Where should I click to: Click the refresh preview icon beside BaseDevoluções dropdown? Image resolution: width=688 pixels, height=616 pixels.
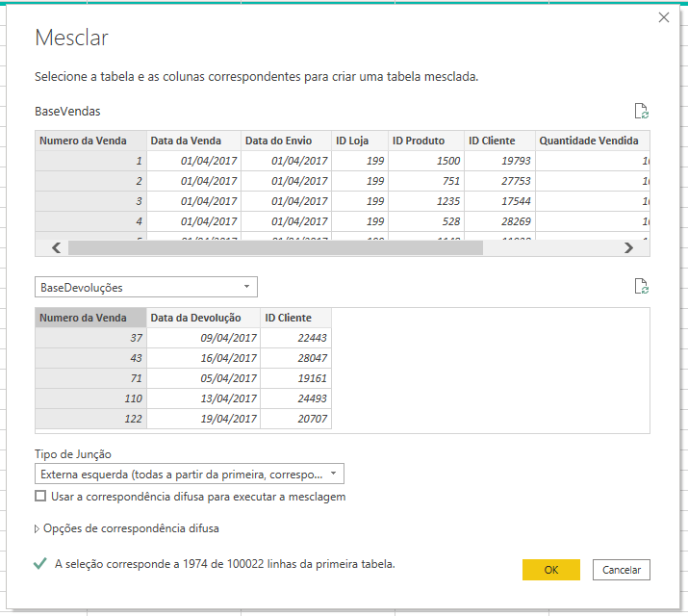click(x=642, y=286)
